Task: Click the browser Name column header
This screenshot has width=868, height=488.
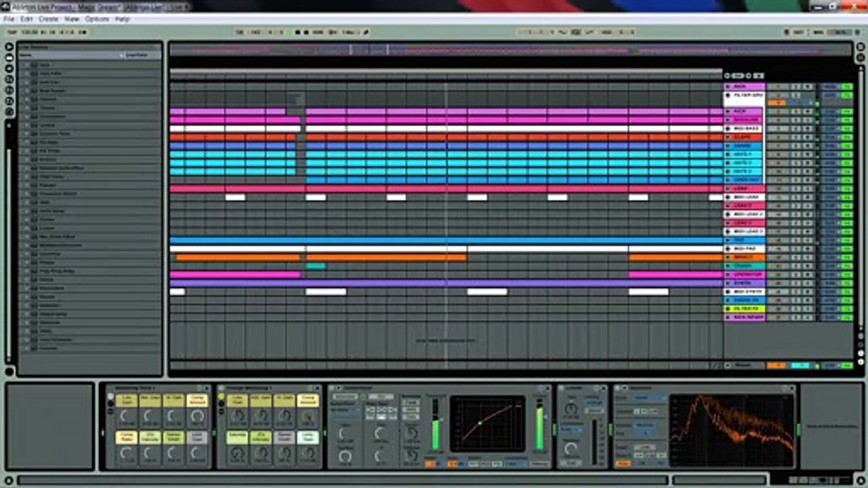Action: pos(71,55)
